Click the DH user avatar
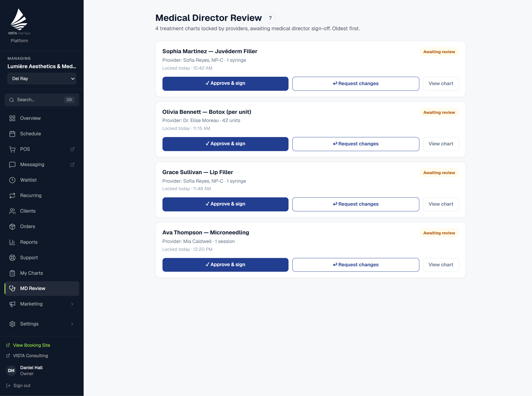The height and width of the screenshot is (396, 532). (x=11, y=371)
